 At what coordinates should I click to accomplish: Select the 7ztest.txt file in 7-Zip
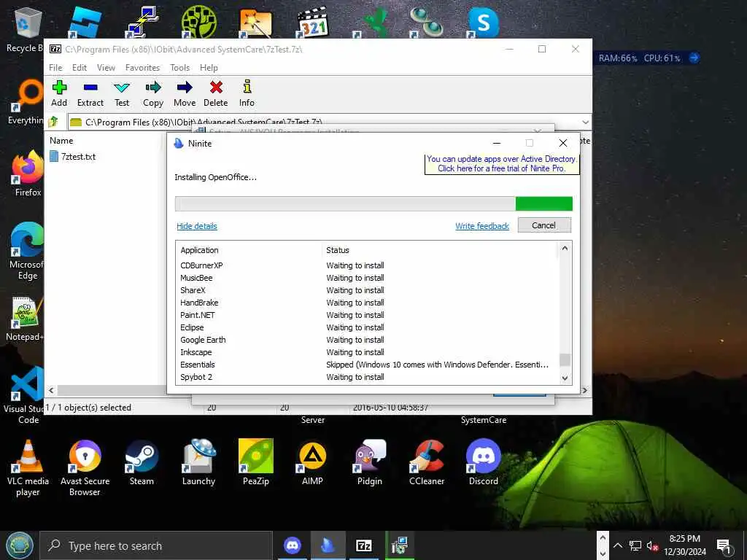(73, 157)
